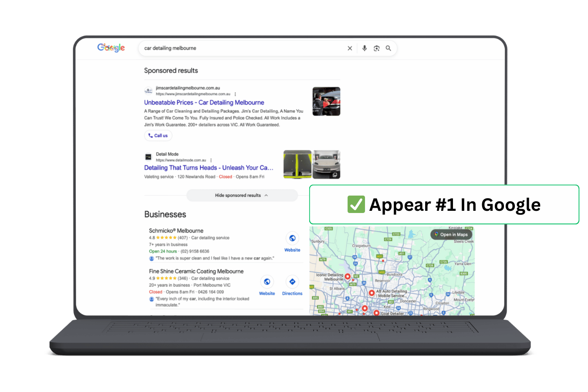Click the Craigieburn label on the map
Viewport: 588px width, 392px height.
point(361,246)
